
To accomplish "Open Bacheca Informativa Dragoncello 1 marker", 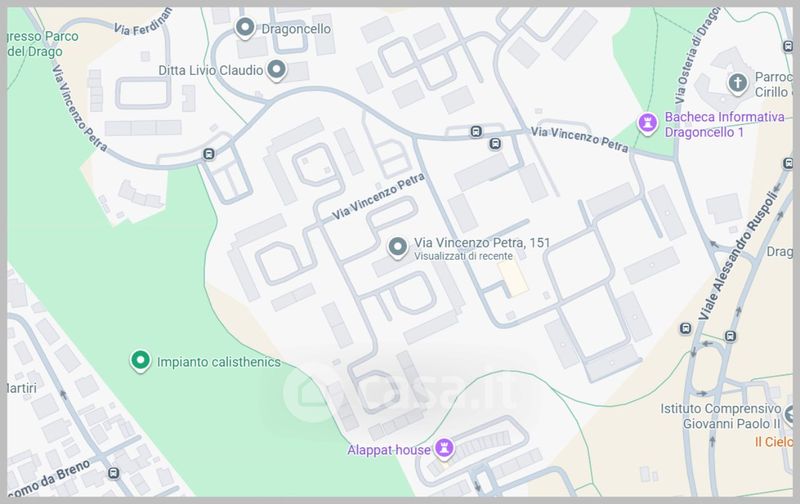I will click(x=648, y=123).
